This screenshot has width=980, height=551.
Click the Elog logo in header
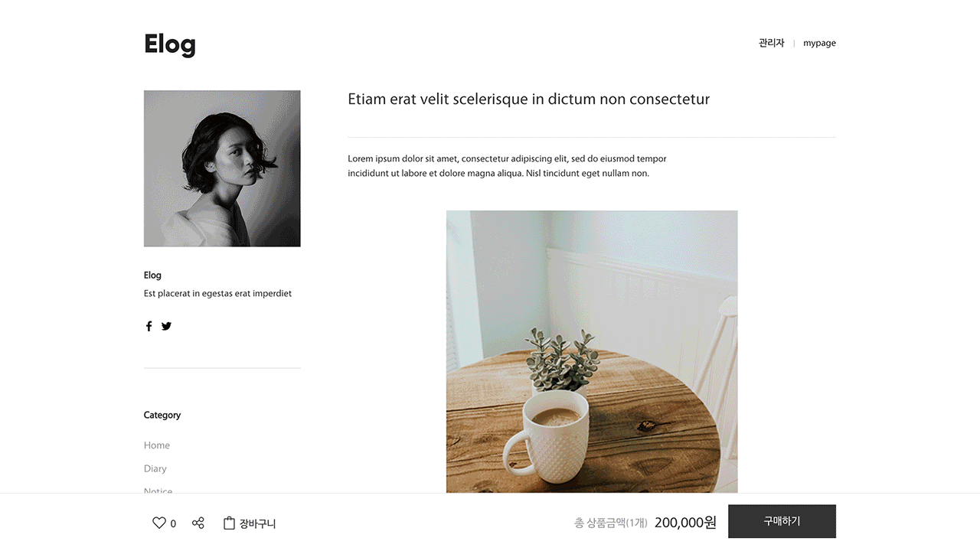170,44
